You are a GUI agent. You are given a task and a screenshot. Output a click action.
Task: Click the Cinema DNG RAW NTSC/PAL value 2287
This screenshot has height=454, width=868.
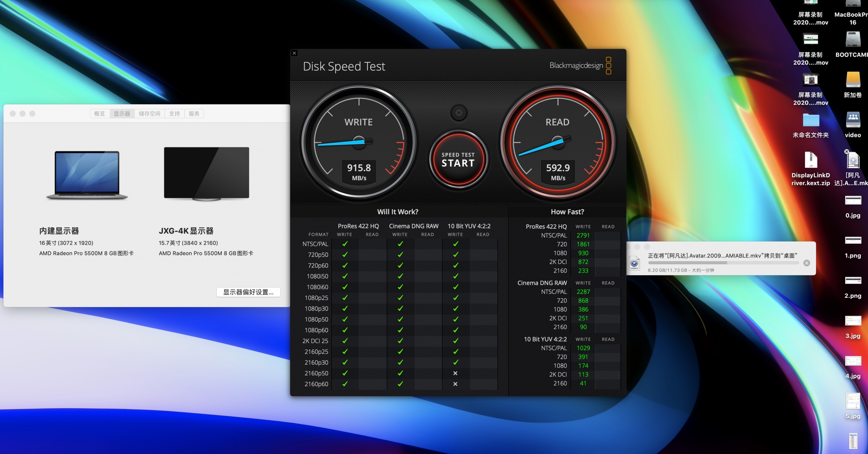pyautogui.click(x=583, y=292)
